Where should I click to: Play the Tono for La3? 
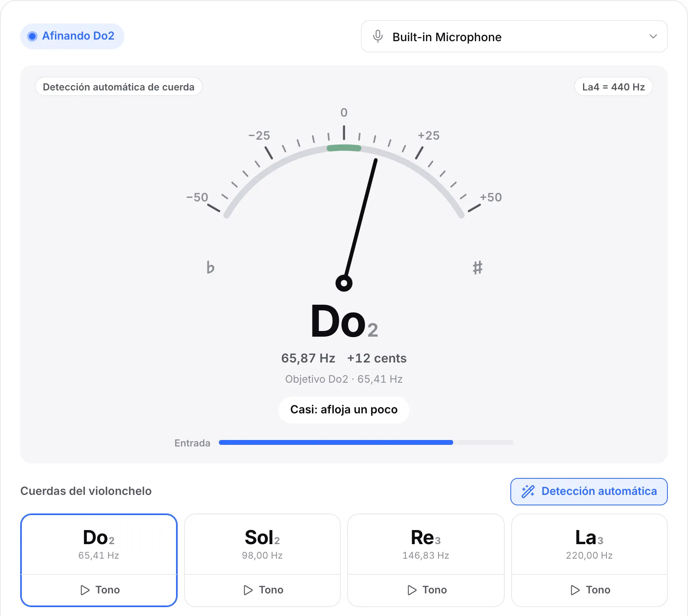pos(589,590)
